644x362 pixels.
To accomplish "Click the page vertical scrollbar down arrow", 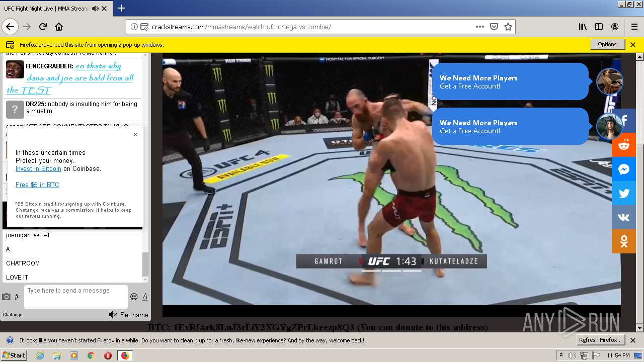I will (639, 328).
